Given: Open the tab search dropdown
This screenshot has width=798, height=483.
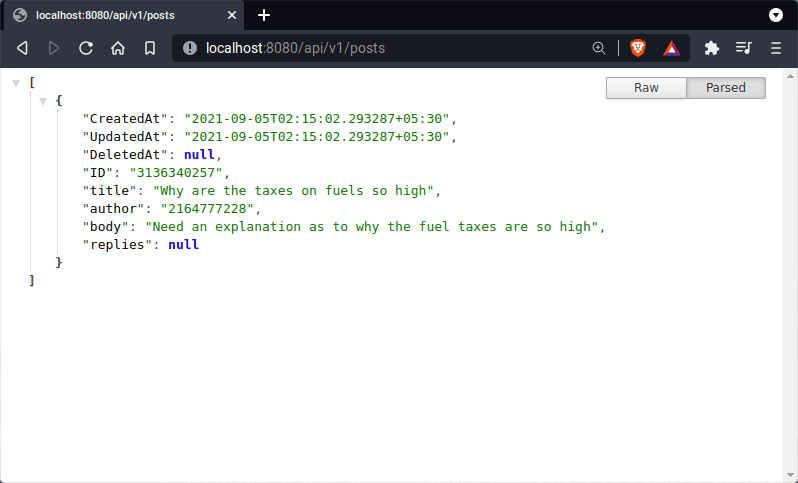Looking at the screenshot, I should (x=775, y=15).
